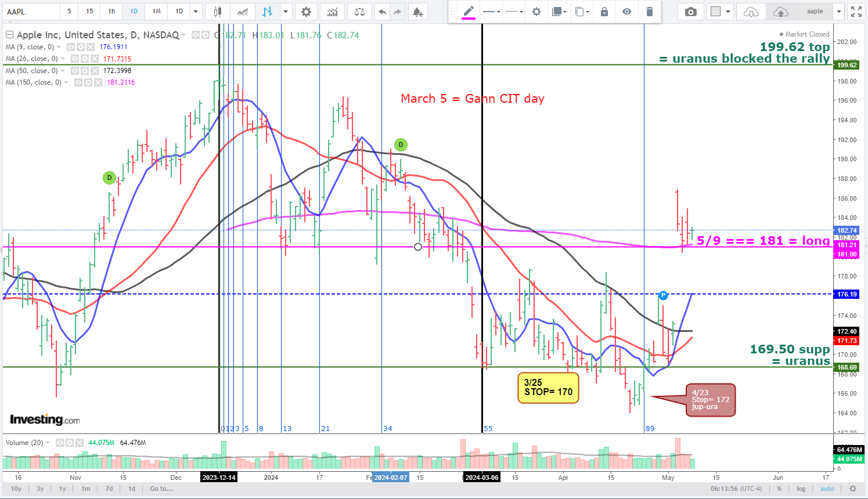
Task: Switch to the area chart style icon
Action: pyautogui.click(x=242, y=12)
